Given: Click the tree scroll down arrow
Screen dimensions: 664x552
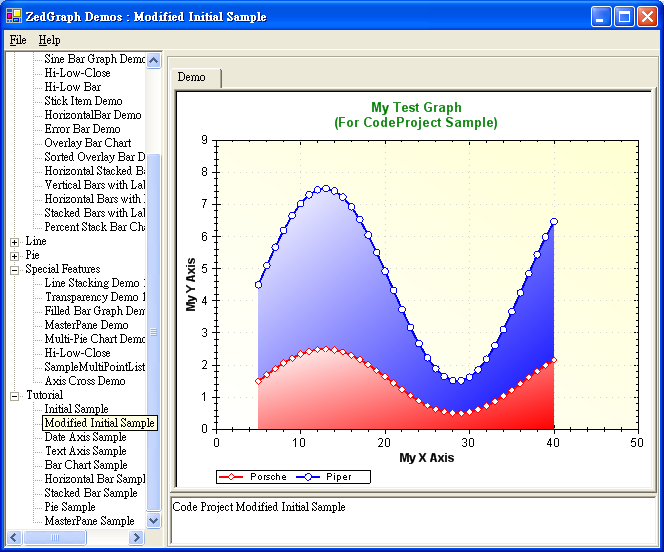Looking at the screenshot, I should pos(153,520).
